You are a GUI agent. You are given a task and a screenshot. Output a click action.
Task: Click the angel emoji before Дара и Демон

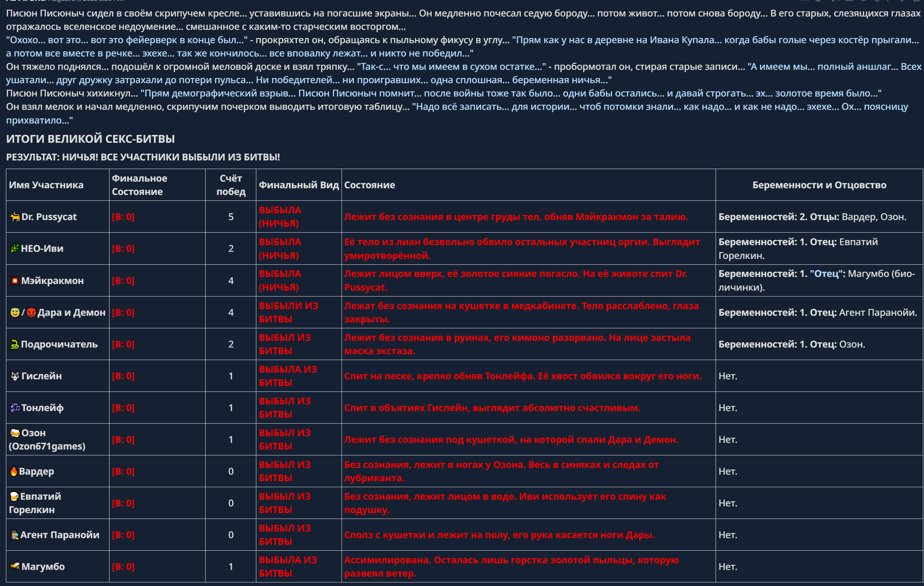tap(15, 313)
